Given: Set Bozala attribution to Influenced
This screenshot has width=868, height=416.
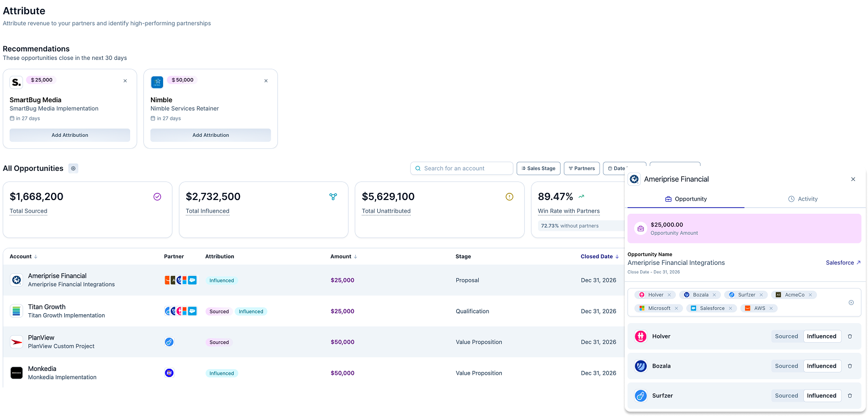Looking at the screenshot, I should 821,366.
